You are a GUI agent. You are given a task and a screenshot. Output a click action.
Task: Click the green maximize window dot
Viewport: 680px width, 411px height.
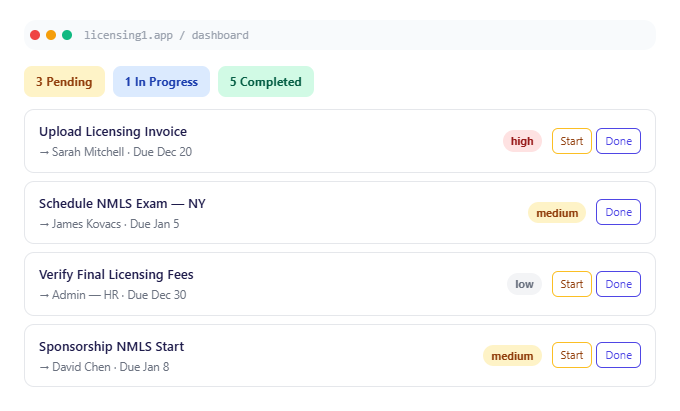67,35
